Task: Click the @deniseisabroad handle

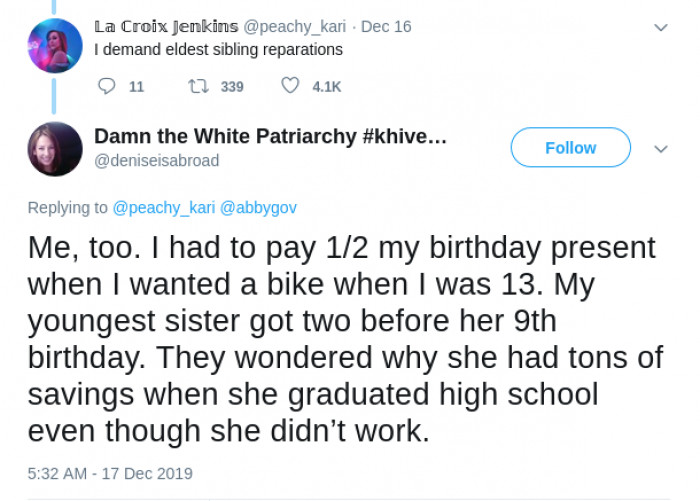Action: pos(157,160)
